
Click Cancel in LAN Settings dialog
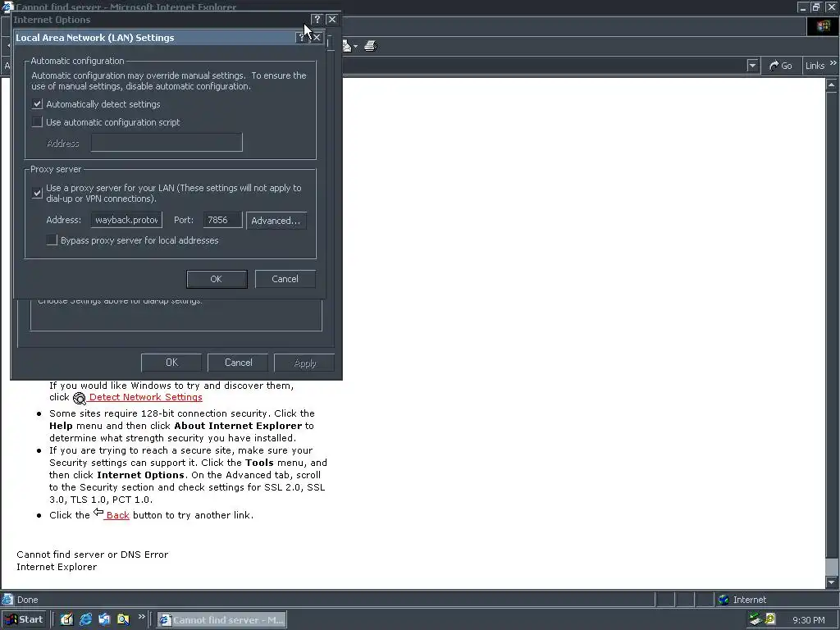pyautogui.click(x=285, y=279)
